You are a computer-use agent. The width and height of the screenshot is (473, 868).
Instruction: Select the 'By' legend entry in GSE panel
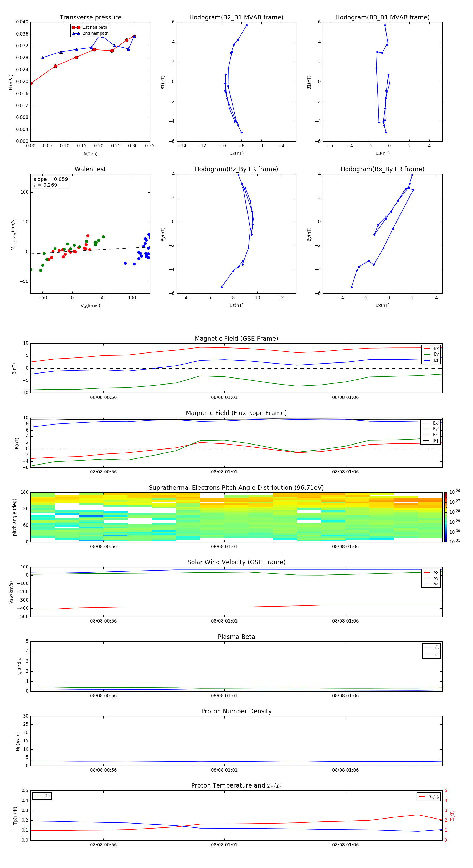[431, 355]
